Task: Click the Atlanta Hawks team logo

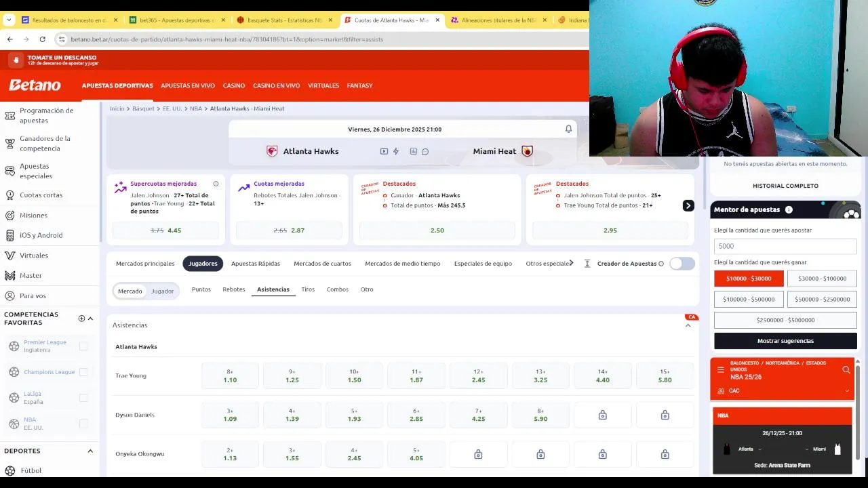Action: point(272,151)
